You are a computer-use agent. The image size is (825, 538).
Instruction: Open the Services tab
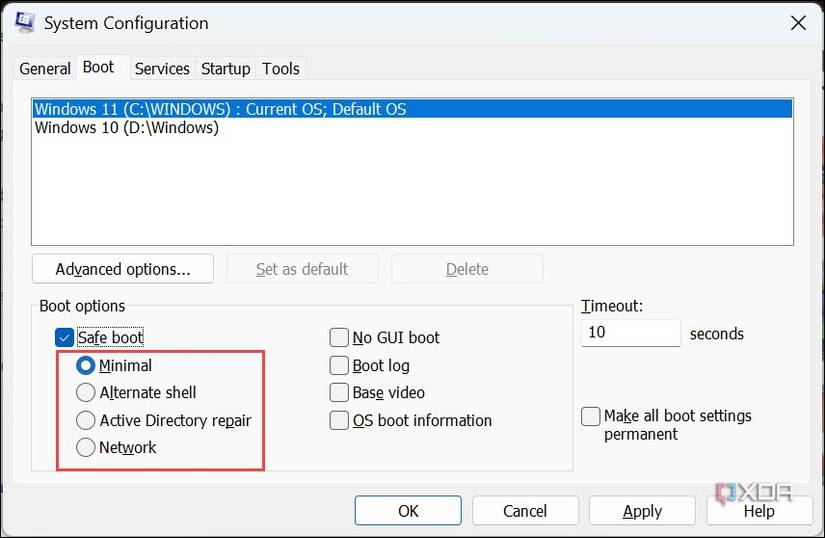162,69
